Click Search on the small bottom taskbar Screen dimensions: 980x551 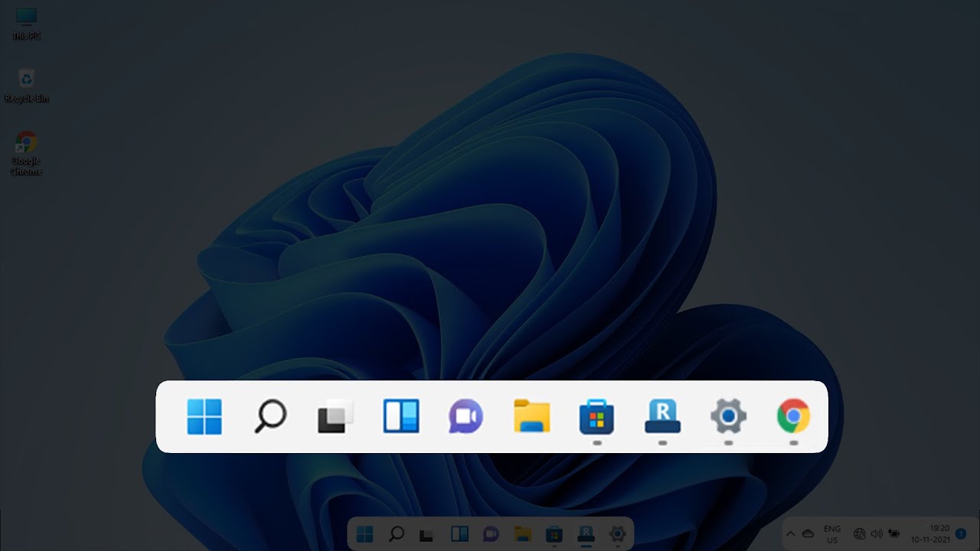click(x=396, y=533)
